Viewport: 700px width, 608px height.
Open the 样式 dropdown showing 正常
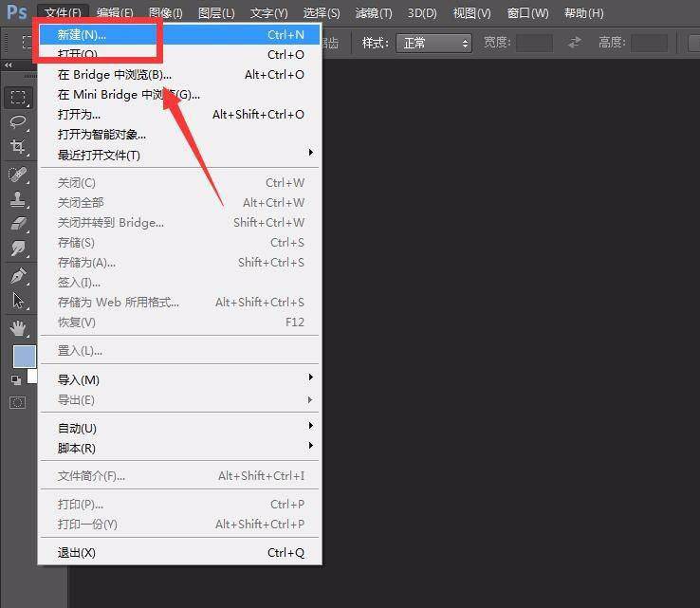pyautogui.click(x=433, y=43)
